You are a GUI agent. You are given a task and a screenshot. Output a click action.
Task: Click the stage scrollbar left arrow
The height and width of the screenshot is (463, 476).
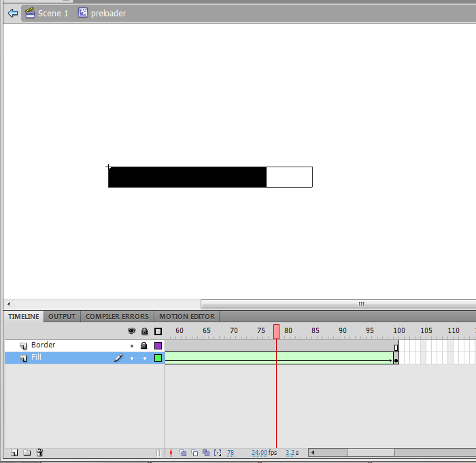(9, 304)
